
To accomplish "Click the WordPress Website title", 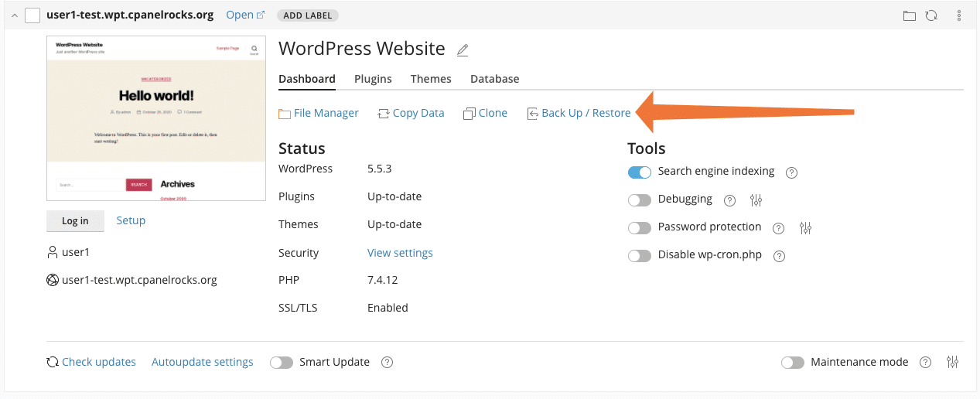I will click(362, 49).
